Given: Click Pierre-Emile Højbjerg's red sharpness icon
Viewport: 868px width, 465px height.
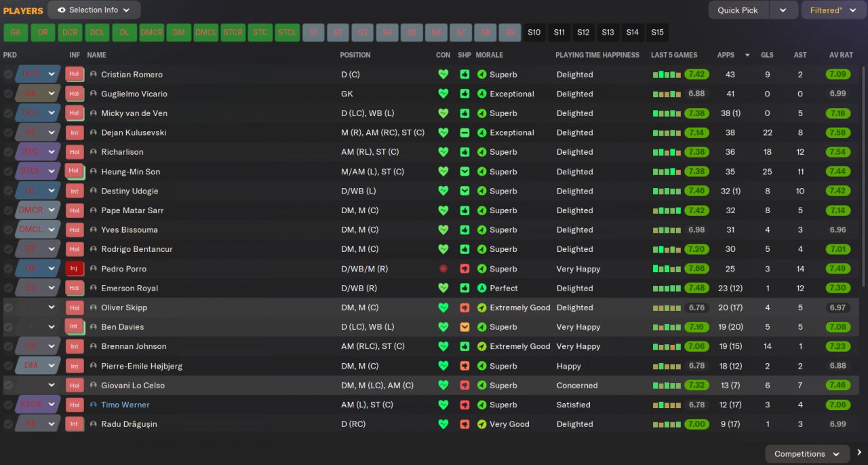Looking at the screenshot, I should [465, 366].
